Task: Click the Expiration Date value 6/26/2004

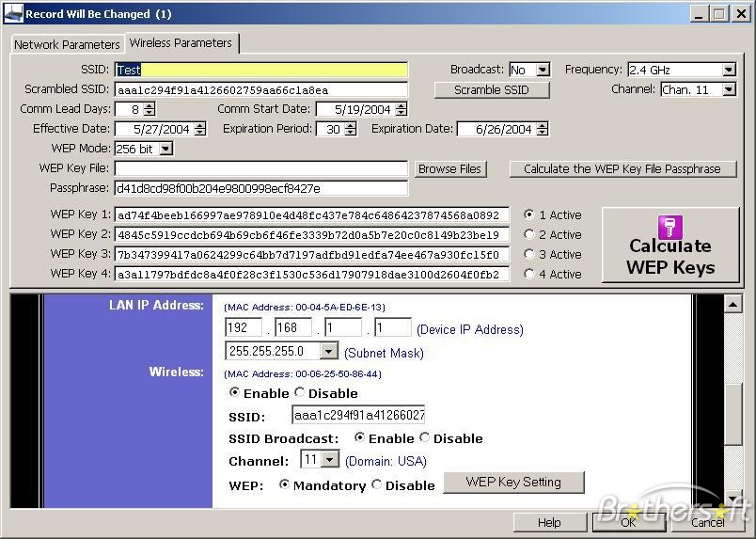Action: click(x=503, y=129)
